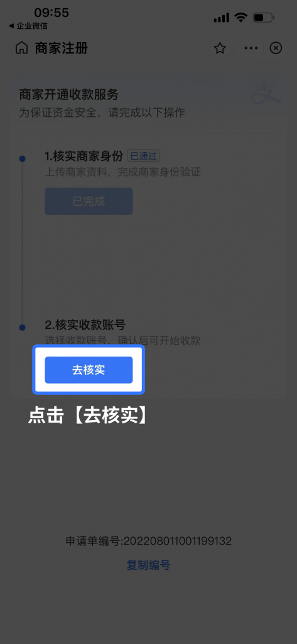Tap the 商家注册 page title
Image resolution: width=297 pixels, height=644 pixels.
click(61, 48)
